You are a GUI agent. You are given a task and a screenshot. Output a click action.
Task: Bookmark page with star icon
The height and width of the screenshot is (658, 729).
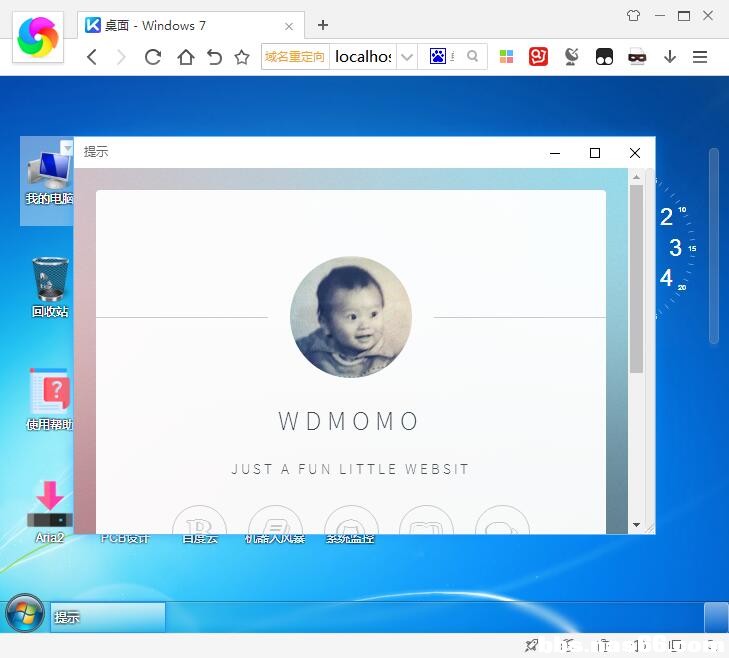pos(242,57)
